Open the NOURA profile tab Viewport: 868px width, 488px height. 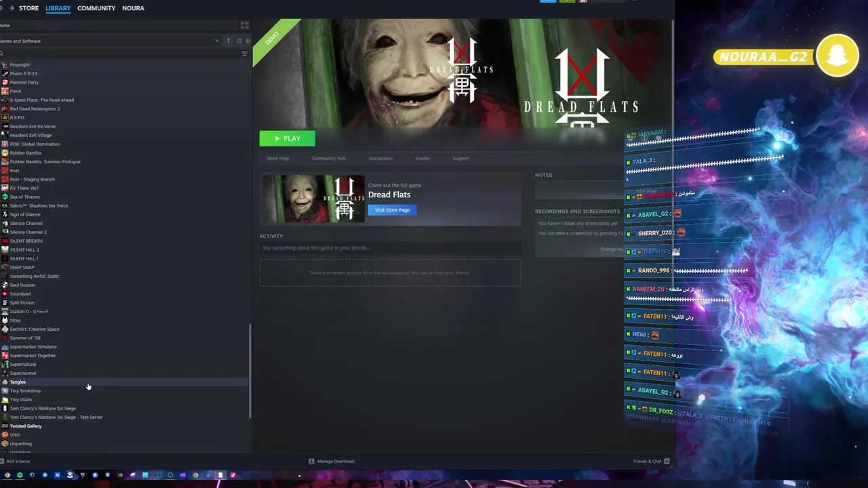tap(133, 8)
